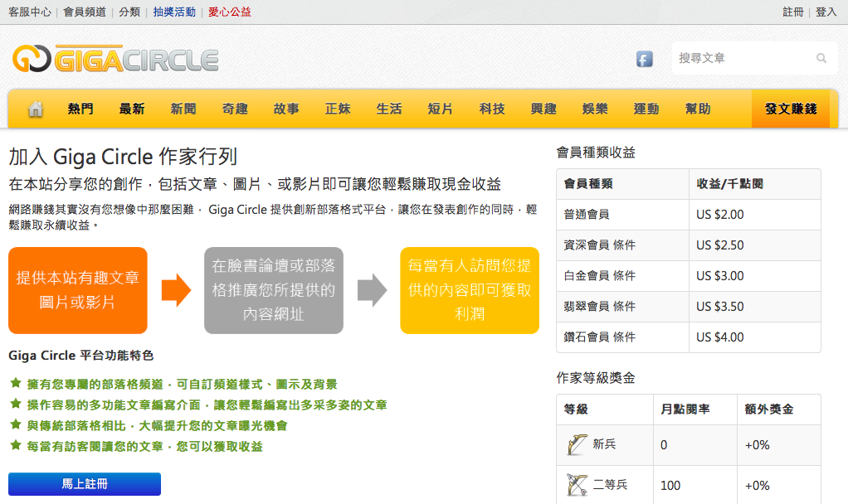848x504 pixels.
Task: Open the 客服中心 link
Action: coord(30,12)
